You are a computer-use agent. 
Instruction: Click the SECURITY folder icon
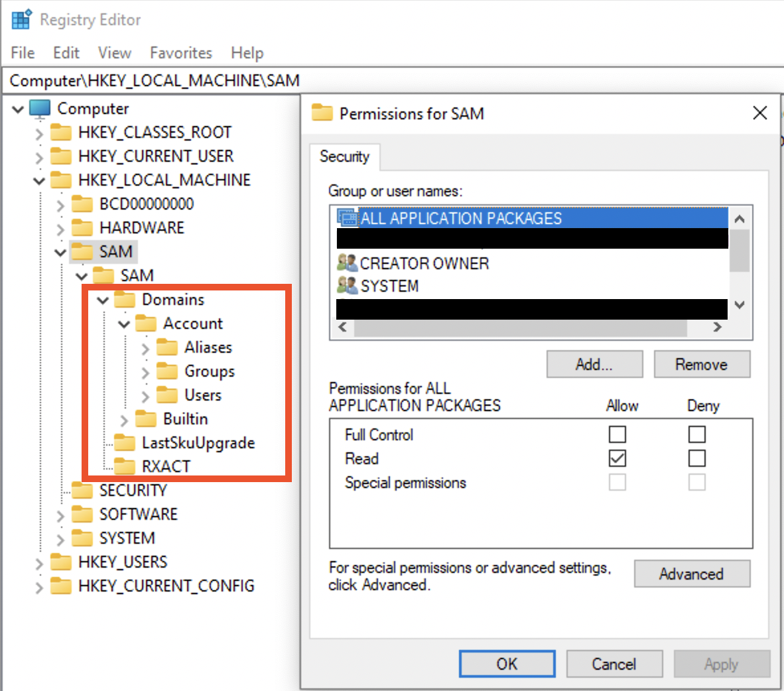(x=82, y=491)
